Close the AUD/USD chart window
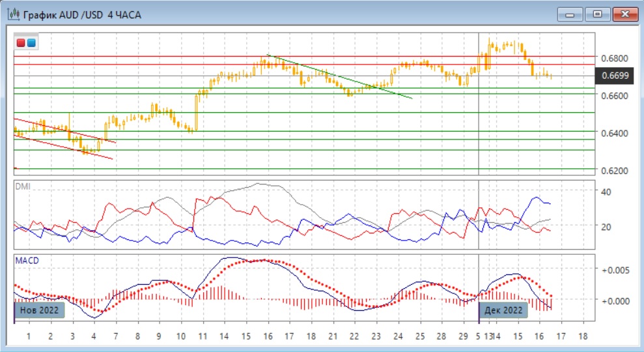Viewport: 644px width, 352px height. pos(623,14)
